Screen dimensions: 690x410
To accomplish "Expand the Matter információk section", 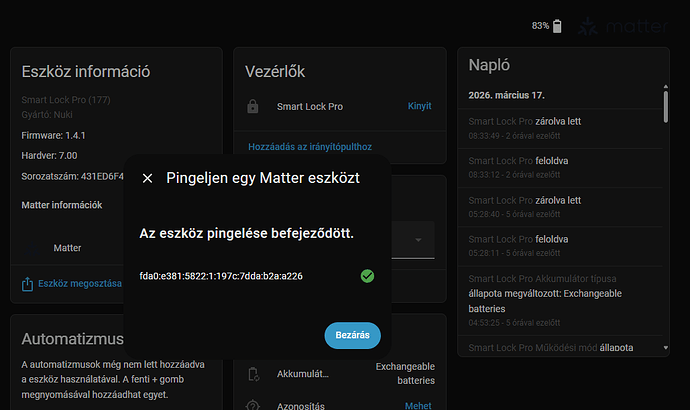I will 62,205.
